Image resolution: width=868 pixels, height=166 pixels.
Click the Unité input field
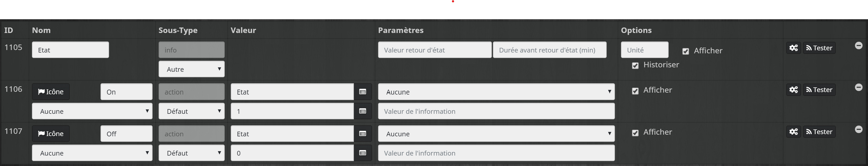click(644, 50)
